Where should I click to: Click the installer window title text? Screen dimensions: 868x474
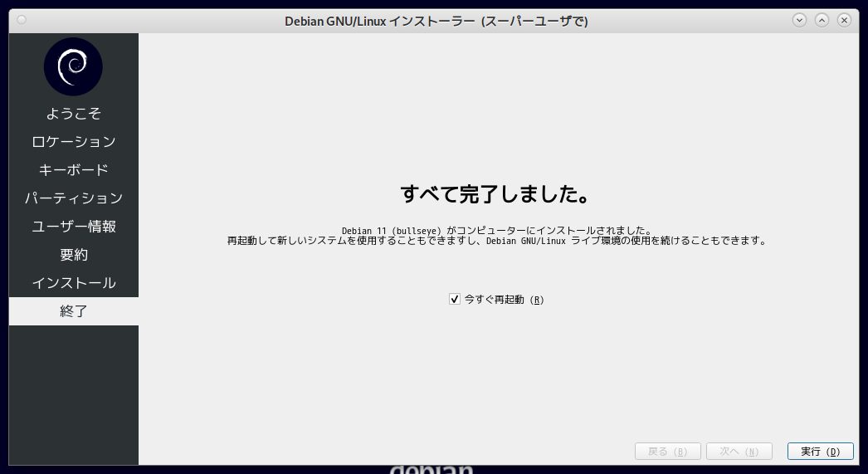click(436, 21)
